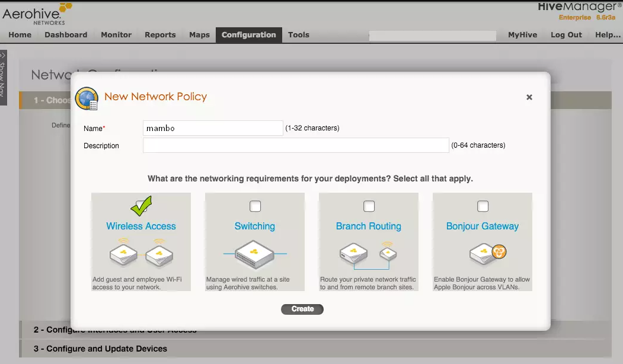The width and height of the screenshot is (623, 364).
Task: Switch to the Monitor tab
Action: click(x=116, y=34)
